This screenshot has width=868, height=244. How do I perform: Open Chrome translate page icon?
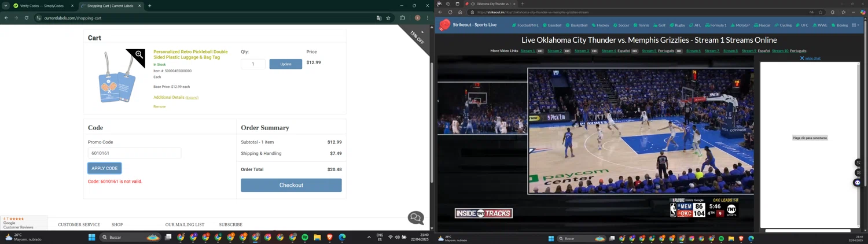click(x=379, y=18)
